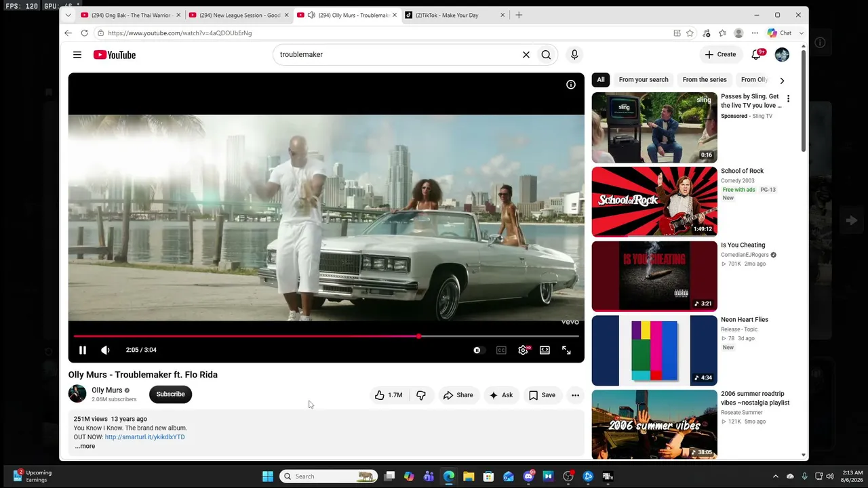The height and width of the screenshot is (488, 868).
Task: Open the browser apps icon in address bar
Action: click(677, 33)
